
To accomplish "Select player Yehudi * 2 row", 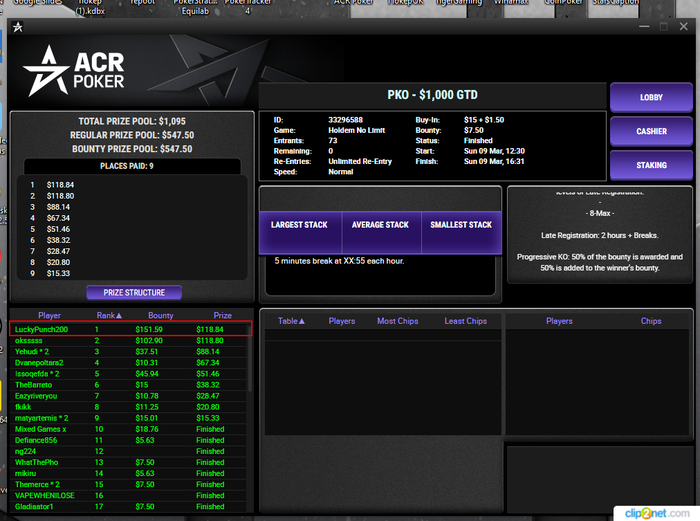I will coord(128,351).
